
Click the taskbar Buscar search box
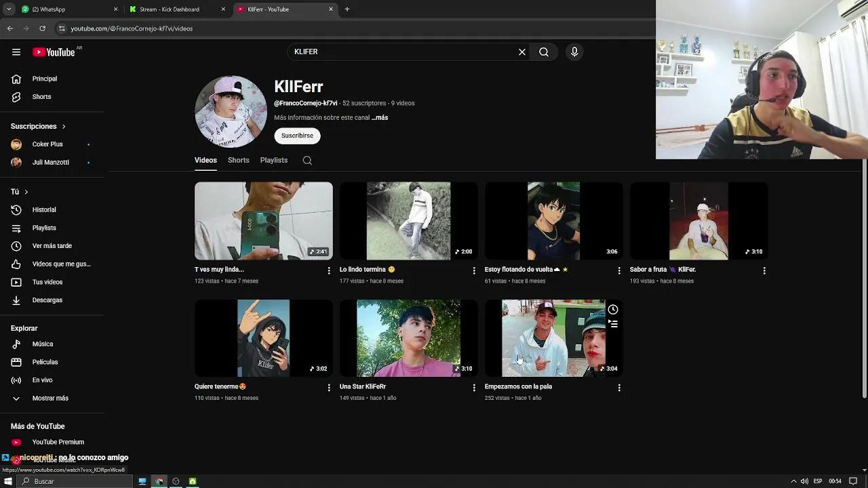pyautogui.click(x=75, y=481)
